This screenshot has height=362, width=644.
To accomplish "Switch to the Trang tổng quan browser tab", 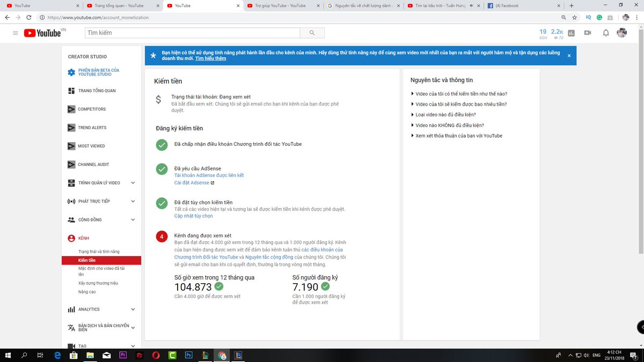I will [x=122, y=5].
